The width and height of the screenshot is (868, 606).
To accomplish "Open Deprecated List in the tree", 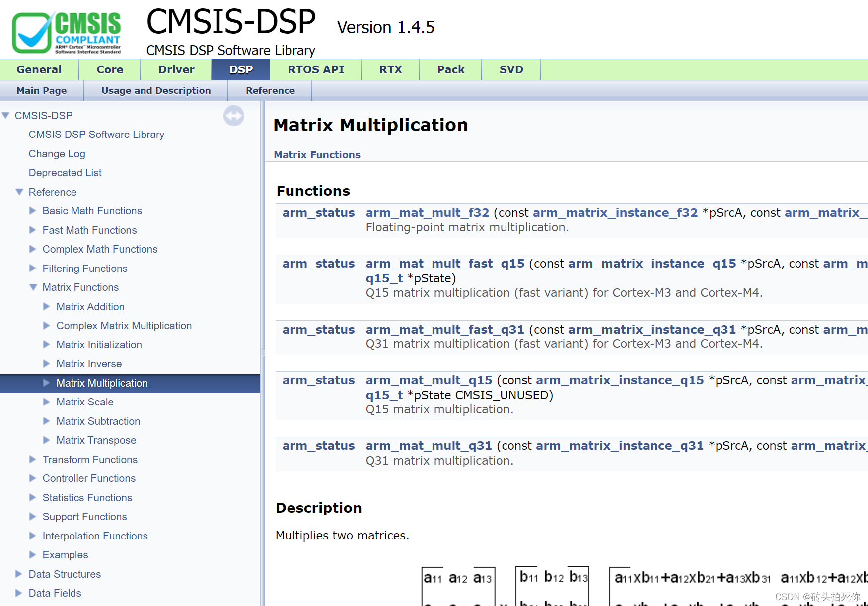I will [x=65, y=173].
